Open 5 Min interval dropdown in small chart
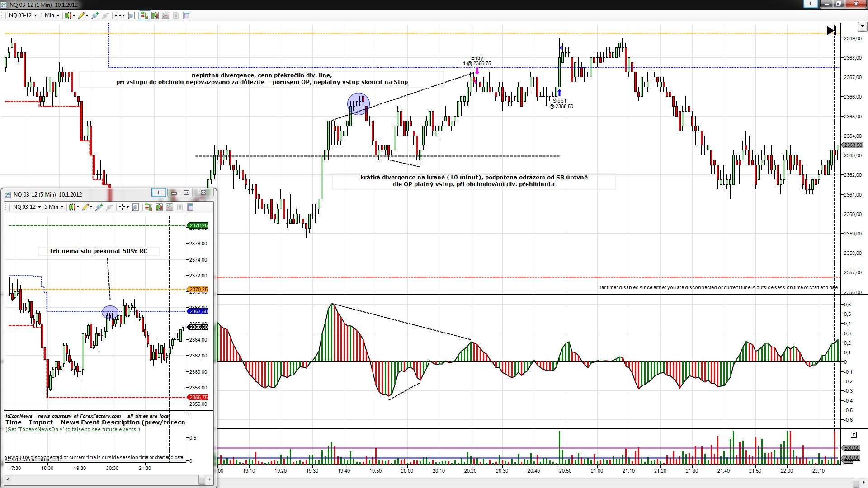 (53, 207)
